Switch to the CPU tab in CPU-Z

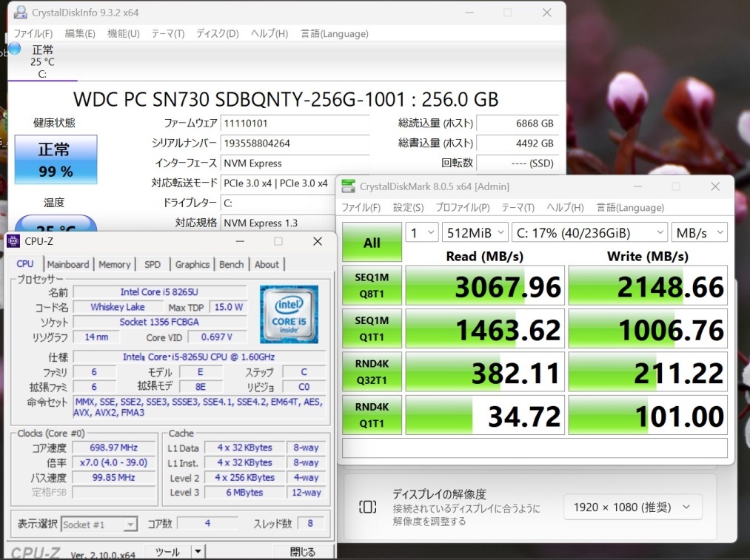[25, 264]
